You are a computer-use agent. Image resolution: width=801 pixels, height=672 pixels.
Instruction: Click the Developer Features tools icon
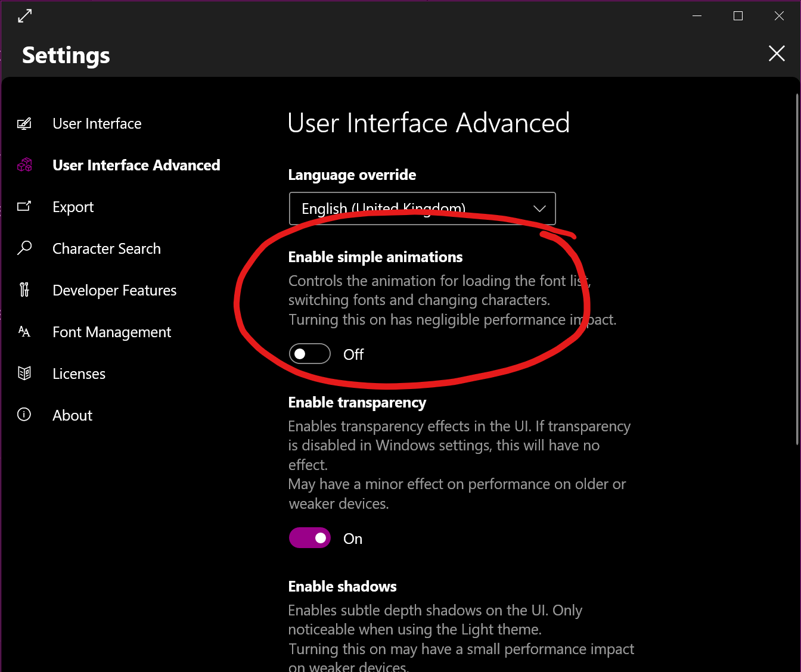click(x=24, y=290)
